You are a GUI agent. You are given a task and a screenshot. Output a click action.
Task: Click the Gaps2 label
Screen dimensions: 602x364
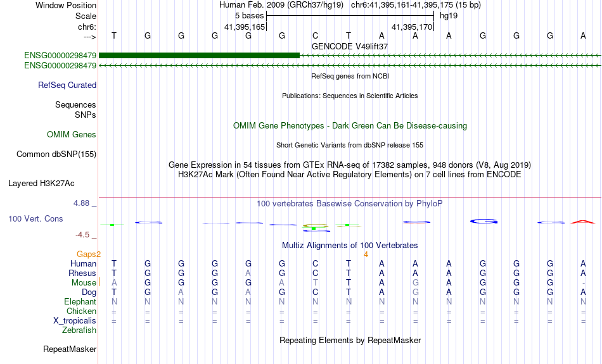pos(89,254)
